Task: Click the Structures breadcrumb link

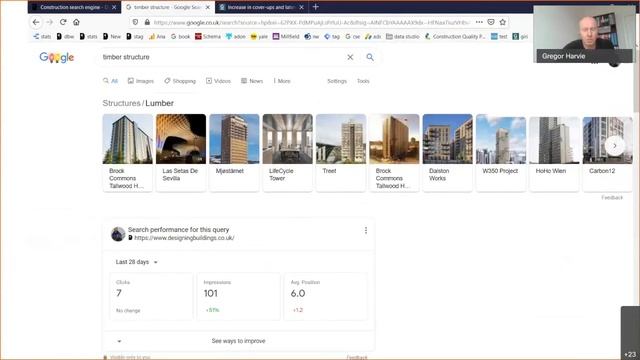Action: point(121,103)
